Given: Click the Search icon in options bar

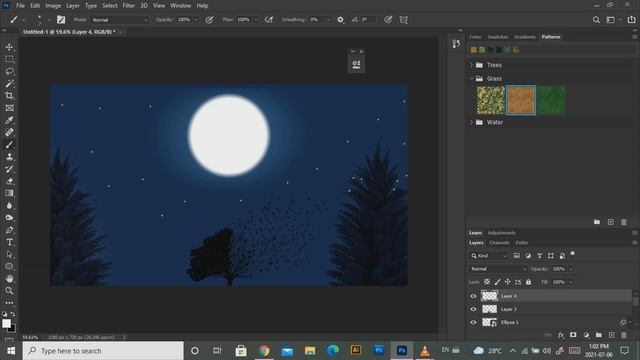Looking at the screenshot, I should 596,20.
